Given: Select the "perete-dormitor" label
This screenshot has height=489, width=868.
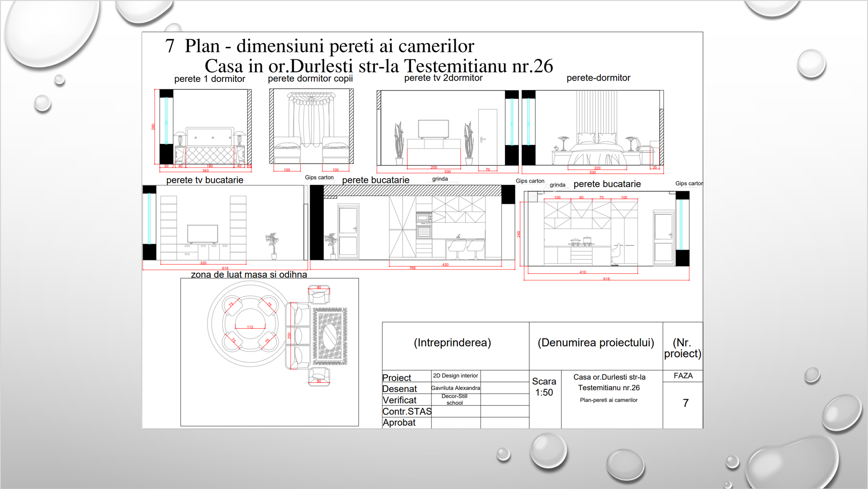Looking at the screenshot, I should pyautogui.click(x=598, y=78).
